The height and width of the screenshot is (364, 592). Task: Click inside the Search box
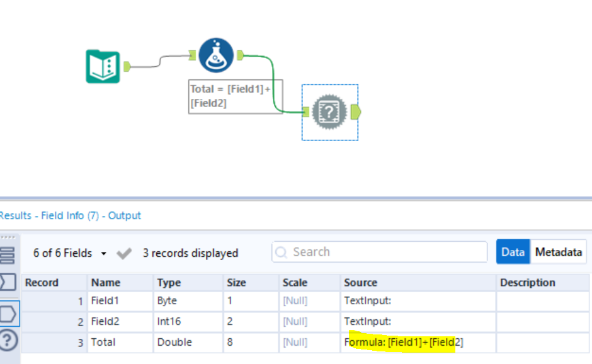tap(378, 252)
